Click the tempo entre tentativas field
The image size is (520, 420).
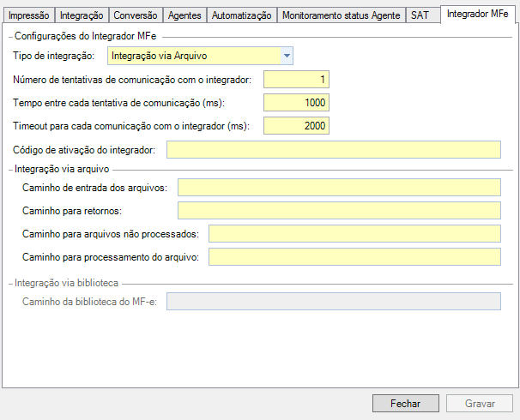click(x=296, y=103)
